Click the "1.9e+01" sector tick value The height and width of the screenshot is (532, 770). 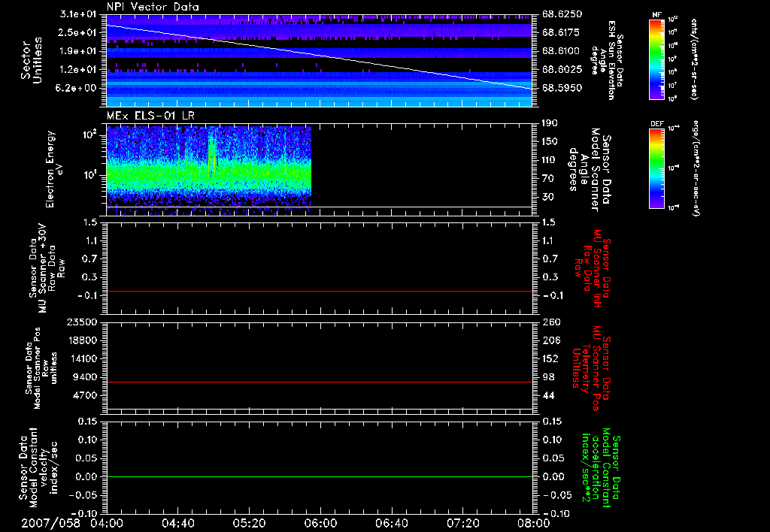pyautogui.click(x=78, y=51)
